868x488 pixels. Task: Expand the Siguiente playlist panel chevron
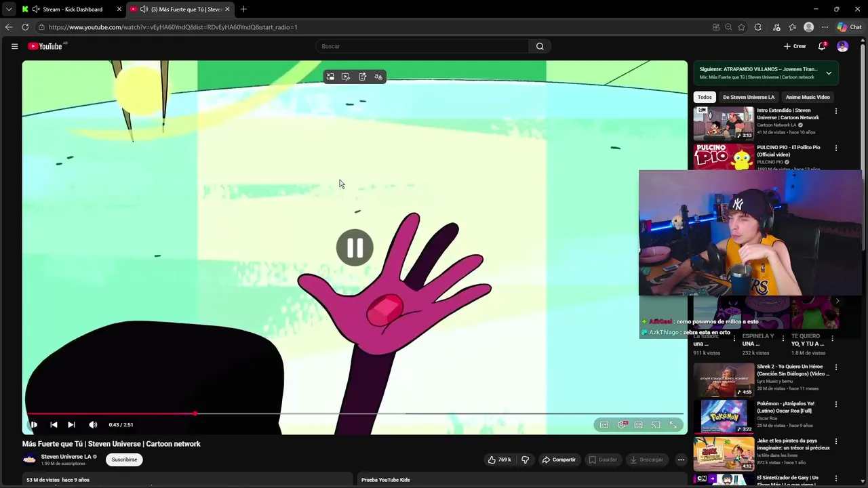(828, 73)
